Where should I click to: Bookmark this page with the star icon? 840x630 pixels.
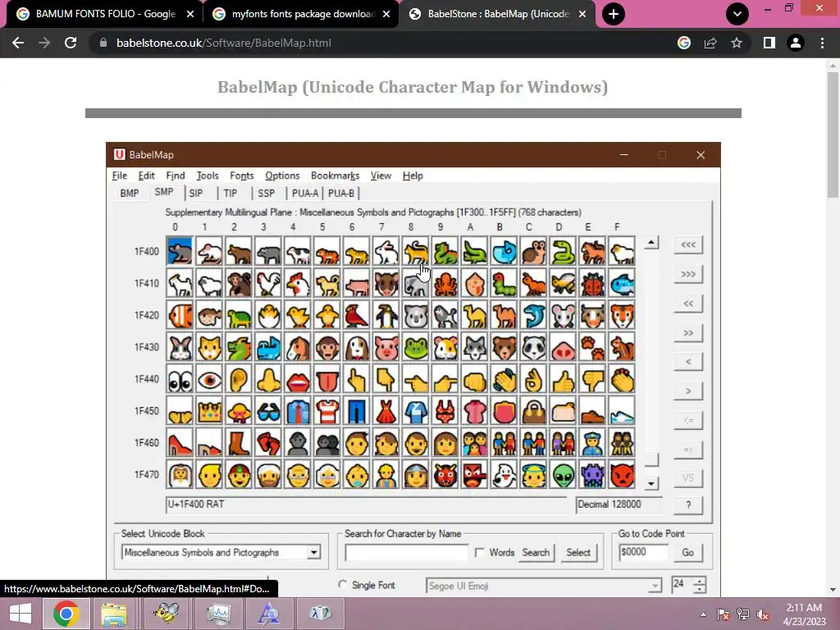click(x=737, y=43)
